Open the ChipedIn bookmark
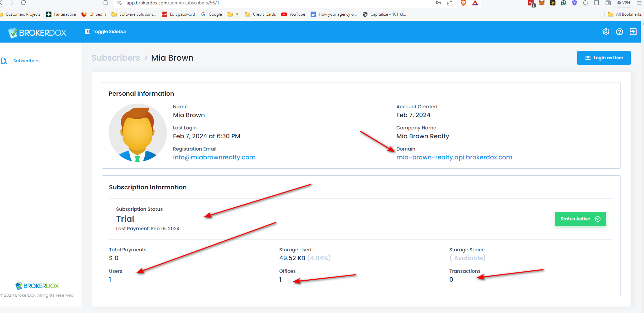The image size is (644, 313). [x=94, y=14]
